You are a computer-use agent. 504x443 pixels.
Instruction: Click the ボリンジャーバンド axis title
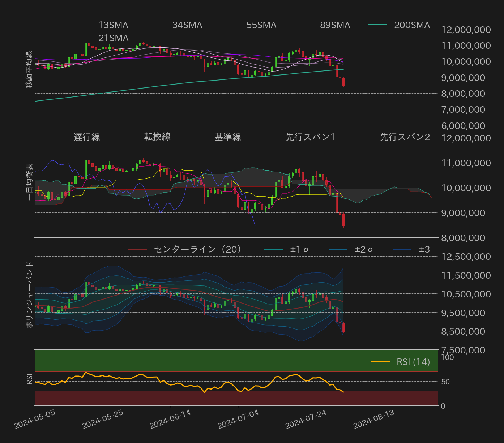[x=29, y=295]
